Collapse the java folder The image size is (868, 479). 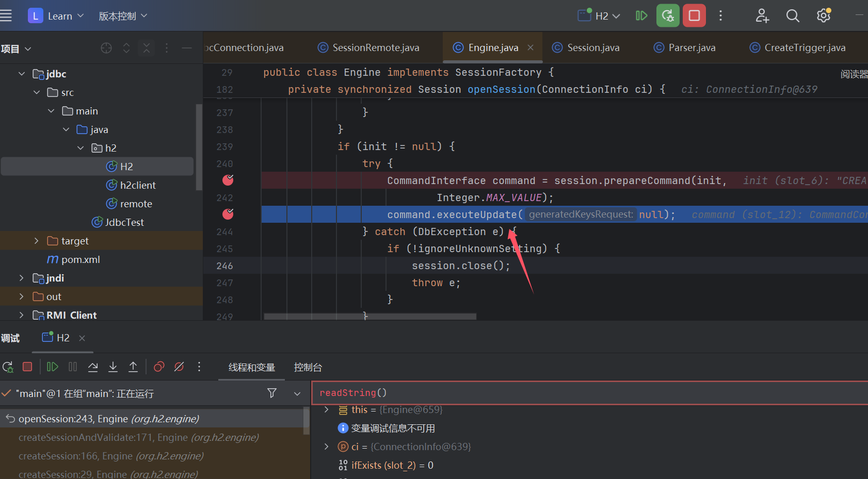(x=66, y=129)
